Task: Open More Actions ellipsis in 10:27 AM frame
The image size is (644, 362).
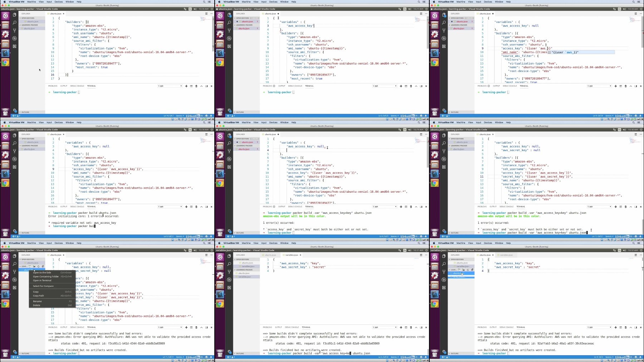Action: (426, 14)
